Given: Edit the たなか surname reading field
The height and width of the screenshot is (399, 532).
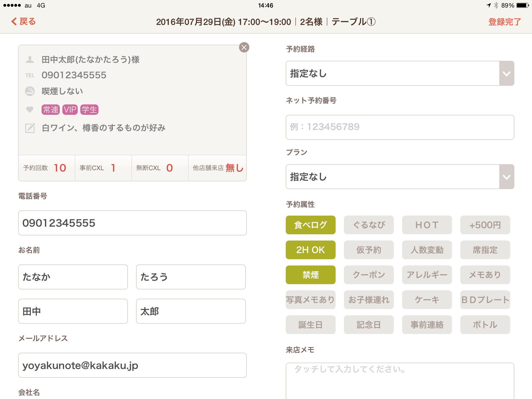Looking at the screenshot, I should [73, 277].
